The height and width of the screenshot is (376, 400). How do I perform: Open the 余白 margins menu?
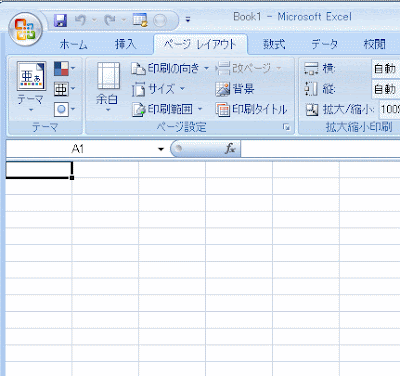coord(108,87)
